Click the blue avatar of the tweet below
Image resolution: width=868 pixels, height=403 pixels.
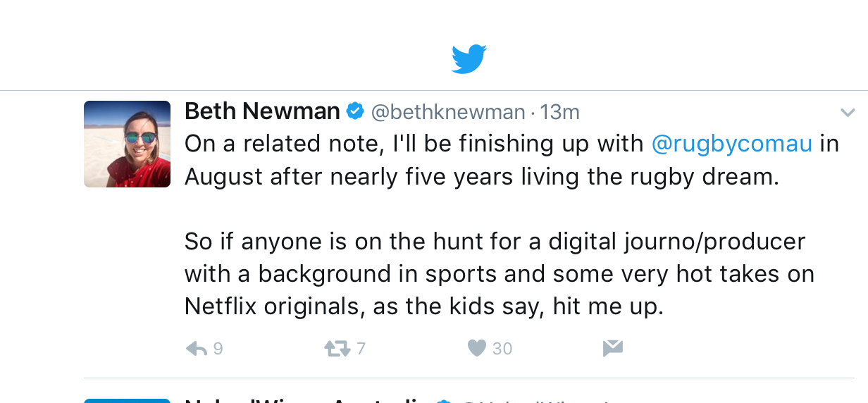127,400
